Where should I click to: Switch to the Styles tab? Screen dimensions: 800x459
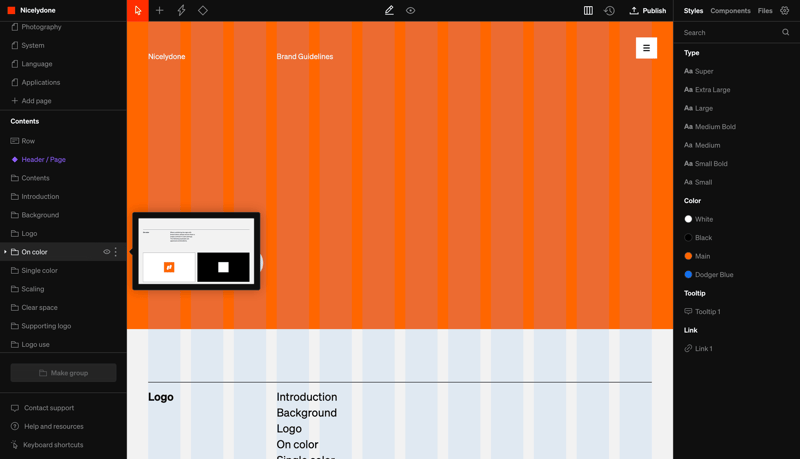point(693,11)
